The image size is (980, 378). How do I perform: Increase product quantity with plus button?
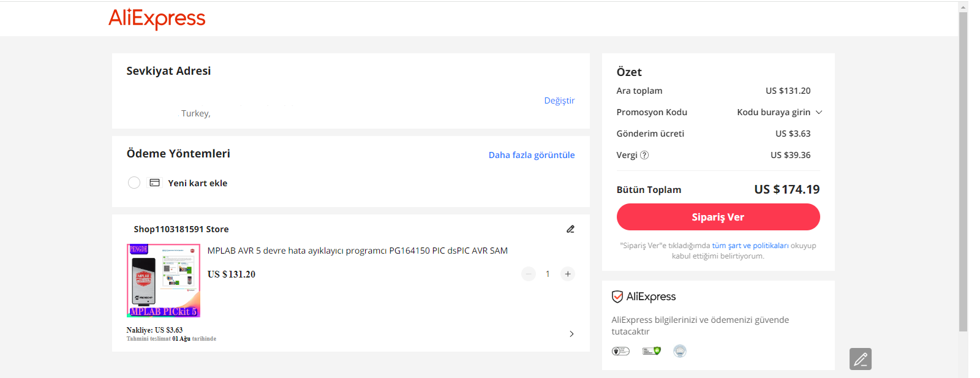click(x=568, y=274)
